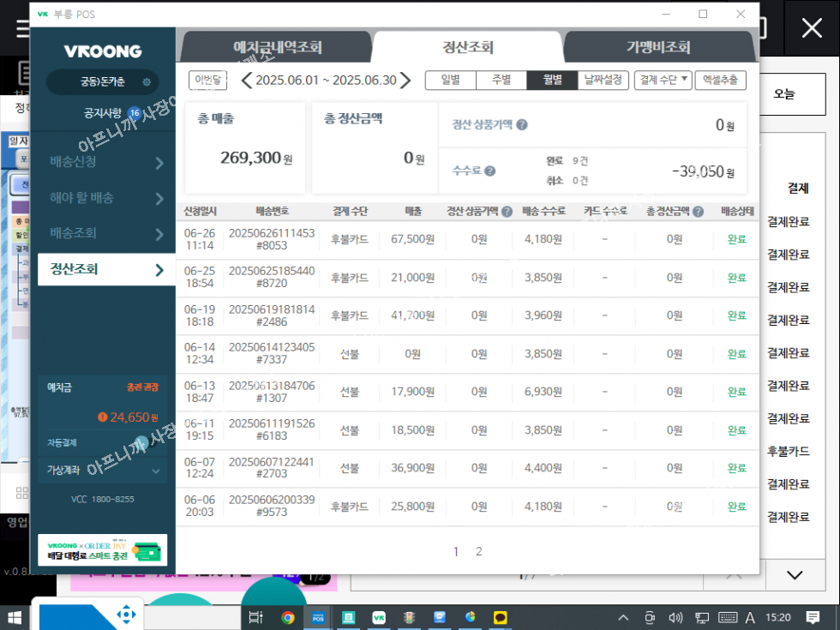
Task: Click help icon beside 정산 상품가액 summary
Action: click(522, 124)
